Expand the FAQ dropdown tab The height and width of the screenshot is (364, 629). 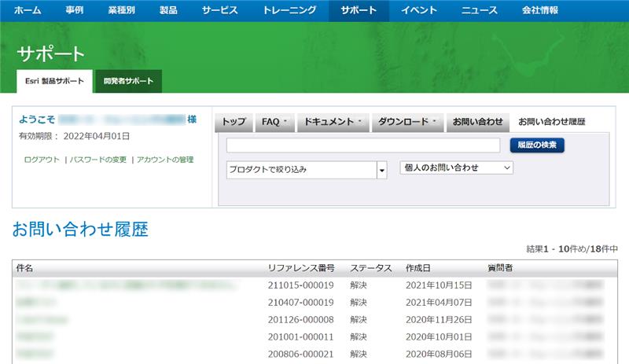(x=274, y=122)
